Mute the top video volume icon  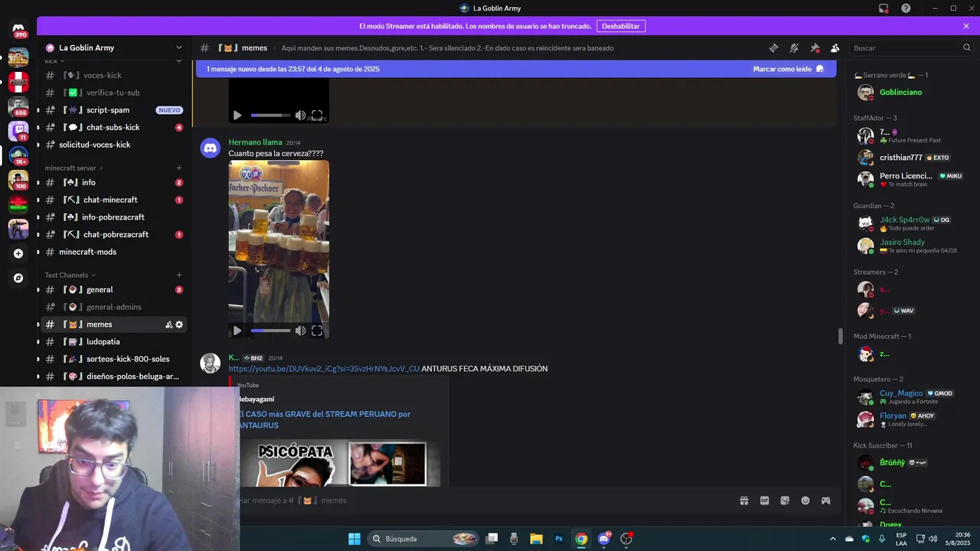click(x=300, y=116)
